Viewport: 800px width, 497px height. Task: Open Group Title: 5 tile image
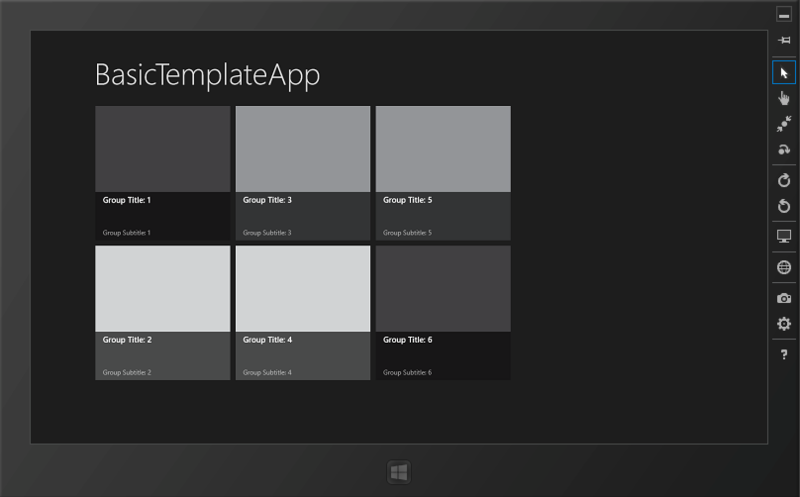[443, 149]
